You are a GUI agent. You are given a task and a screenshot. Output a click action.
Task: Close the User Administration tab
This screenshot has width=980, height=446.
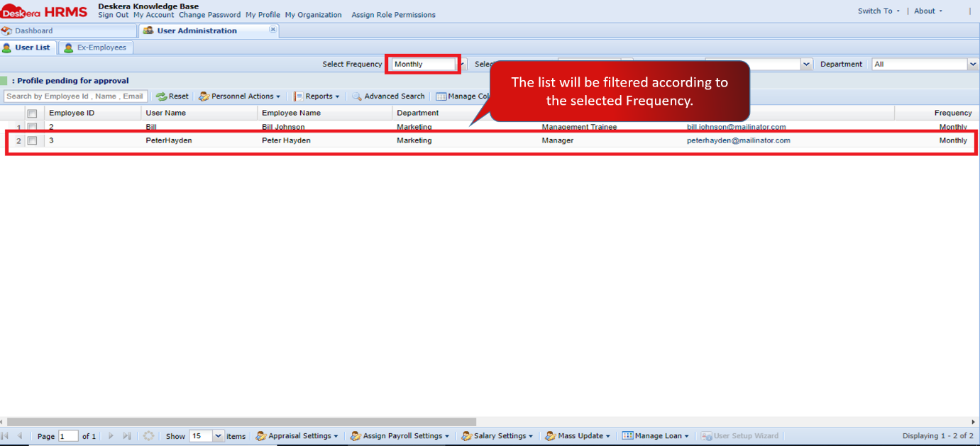pyautogui.click(x=272, y=30)
